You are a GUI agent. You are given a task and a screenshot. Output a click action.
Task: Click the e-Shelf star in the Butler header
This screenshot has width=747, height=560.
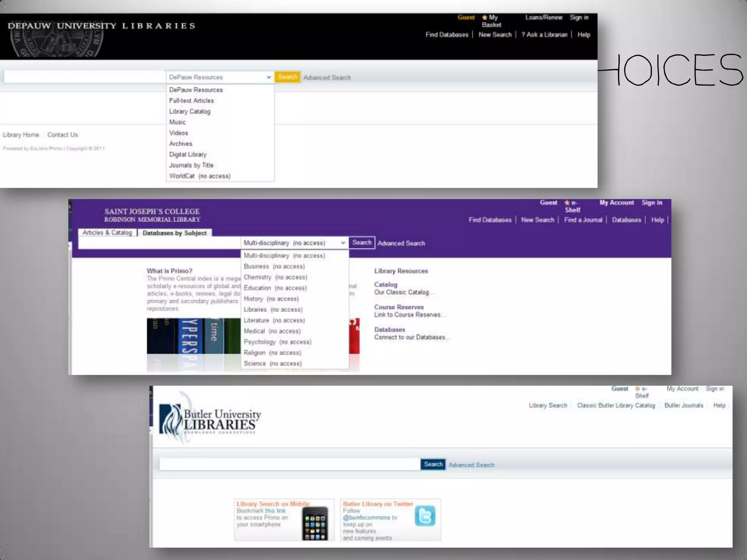638,389
